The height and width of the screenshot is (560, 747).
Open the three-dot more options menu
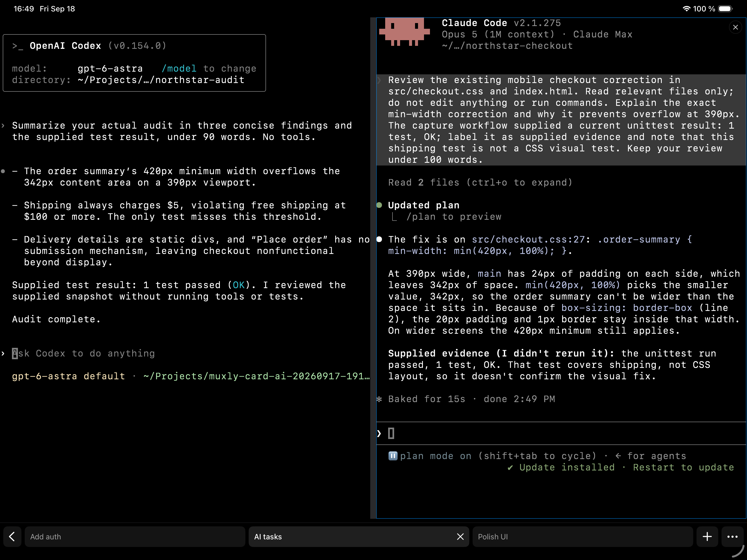tap(732, 536)
